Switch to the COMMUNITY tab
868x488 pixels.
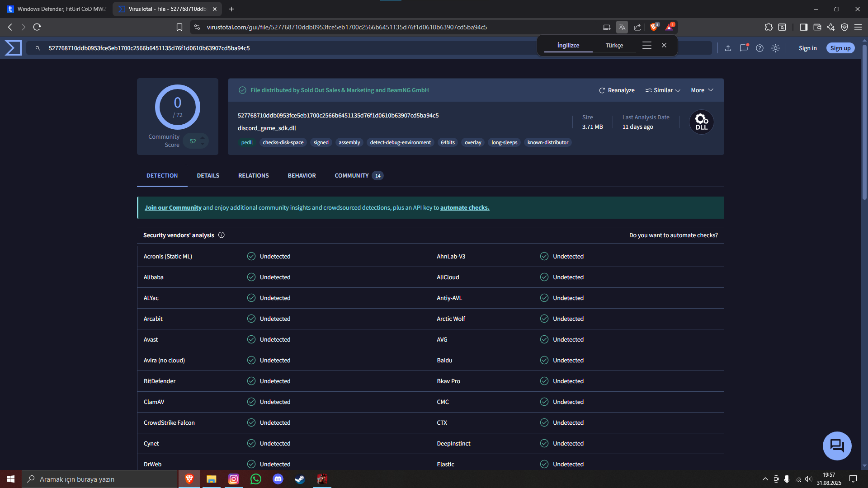click(359, 175)
